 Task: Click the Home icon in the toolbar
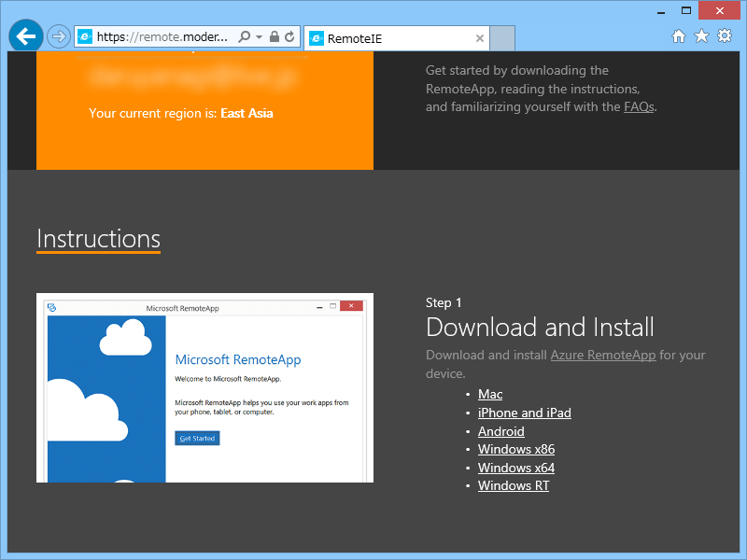tap(679, 35)
